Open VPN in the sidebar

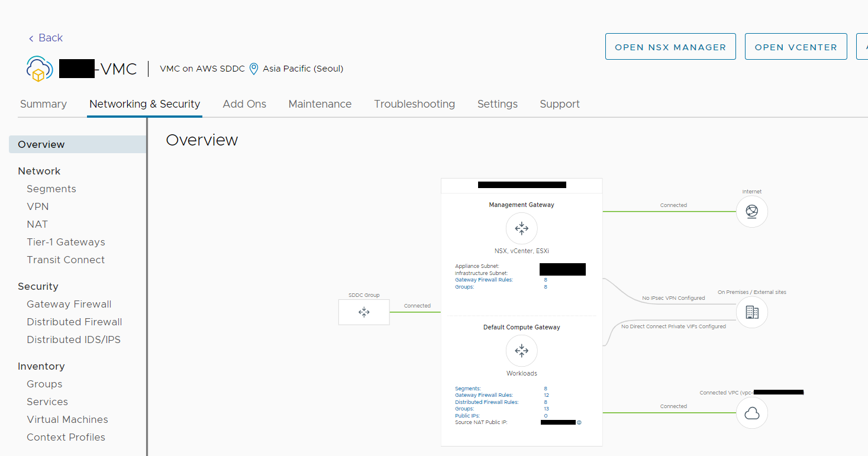coord(38,206)
